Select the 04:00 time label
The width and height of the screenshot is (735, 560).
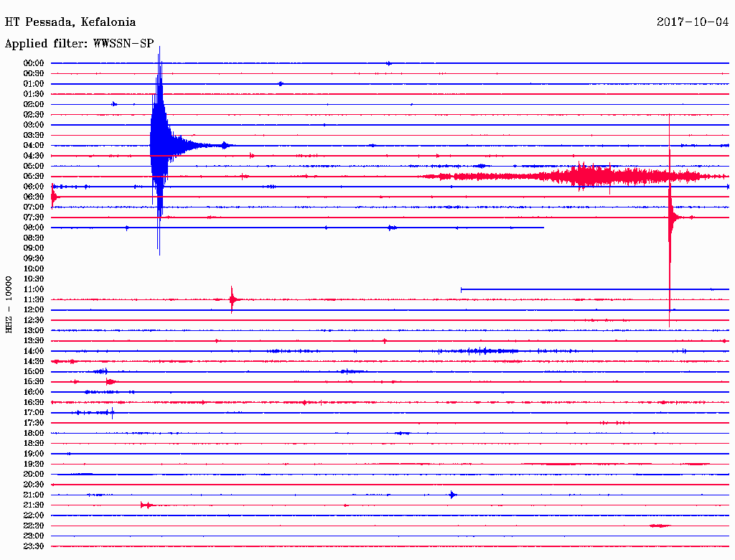pyautogui.click(x=34, y=146)
